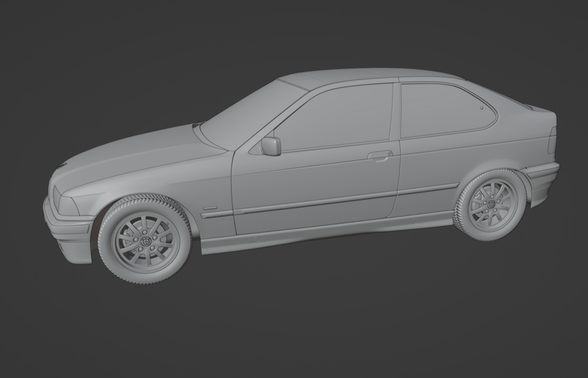
Task: Select the driver door handle
Action: [380, 156]
